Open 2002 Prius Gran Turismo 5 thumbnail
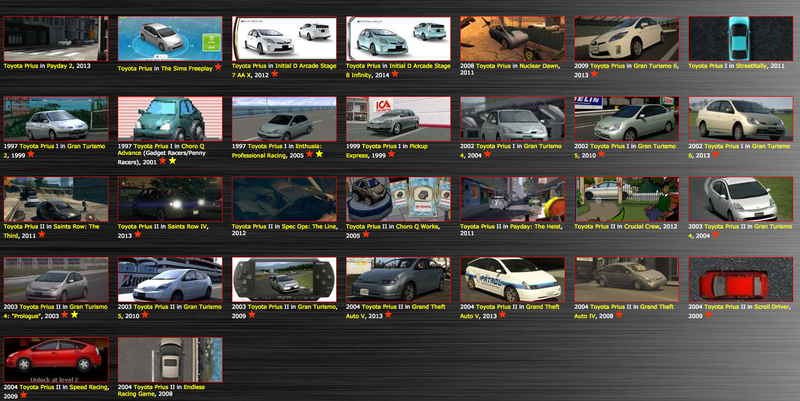Screen dimensions: 800x401 tap(627, 119)
